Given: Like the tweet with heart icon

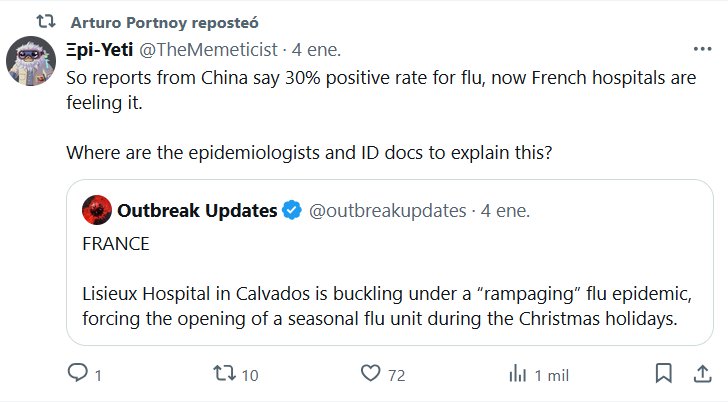Looking at the screenshot, I should pos(371,374).
